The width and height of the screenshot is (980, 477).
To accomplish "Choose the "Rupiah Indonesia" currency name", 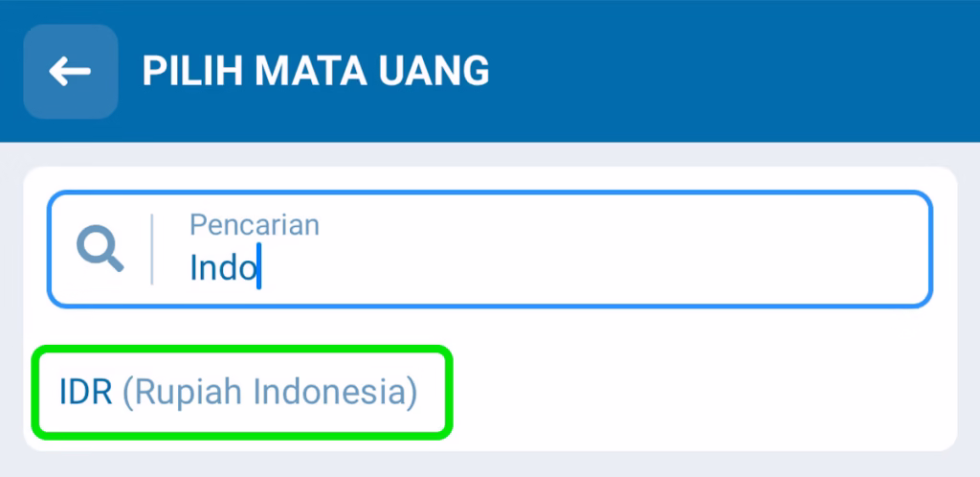I will point(271,393).
